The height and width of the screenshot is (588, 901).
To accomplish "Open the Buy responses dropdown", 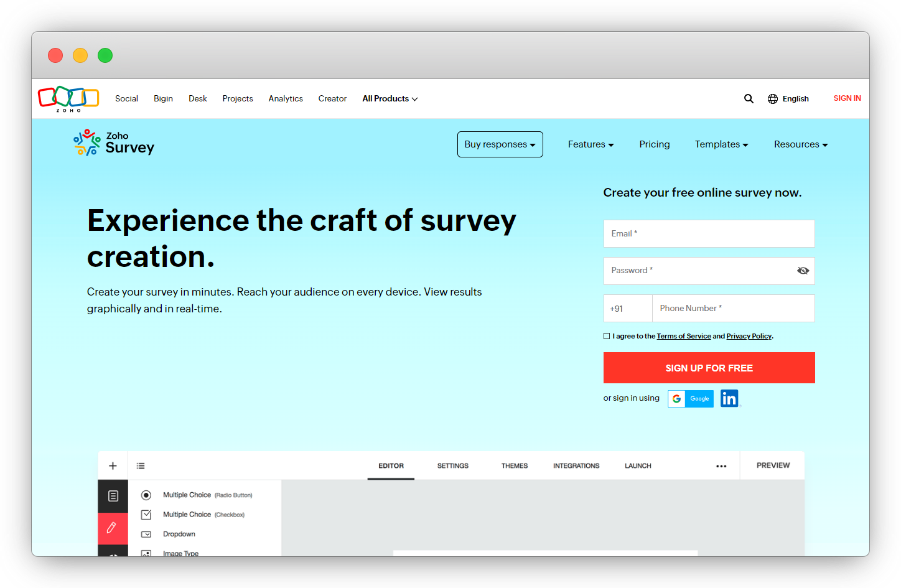I will (x=500, y=144).
